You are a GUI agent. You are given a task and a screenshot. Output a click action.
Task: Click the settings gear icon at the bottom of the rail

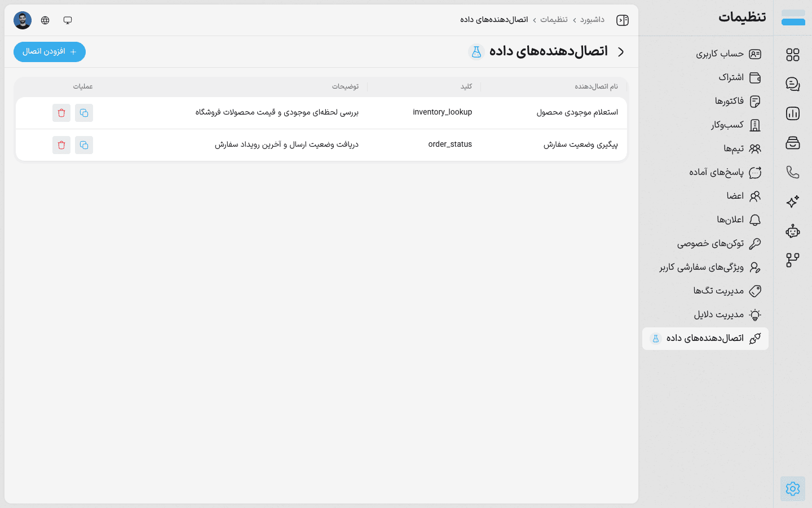coord(793,489)
